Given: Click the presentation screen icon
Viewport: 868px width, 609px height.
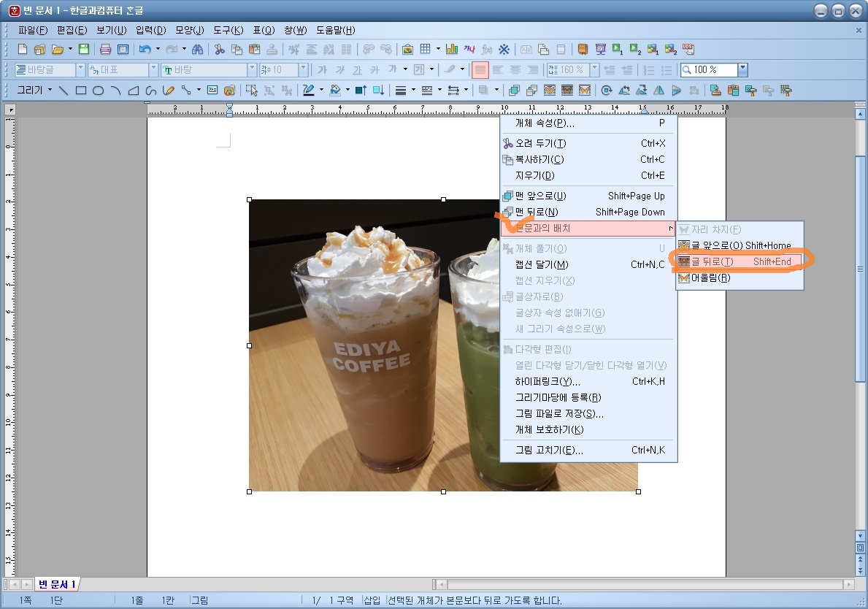Looking at the screenshot, I should point(601,49).
